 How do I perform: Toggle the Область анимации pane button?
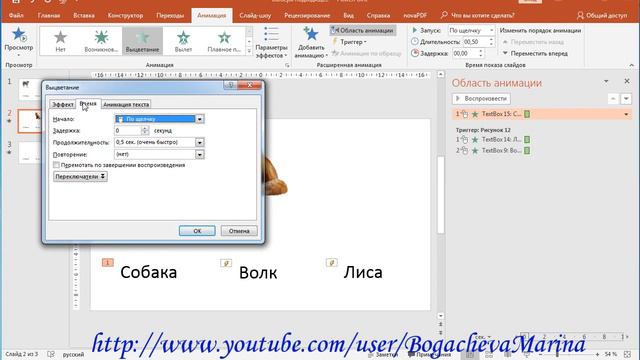[x=362, y=30]
